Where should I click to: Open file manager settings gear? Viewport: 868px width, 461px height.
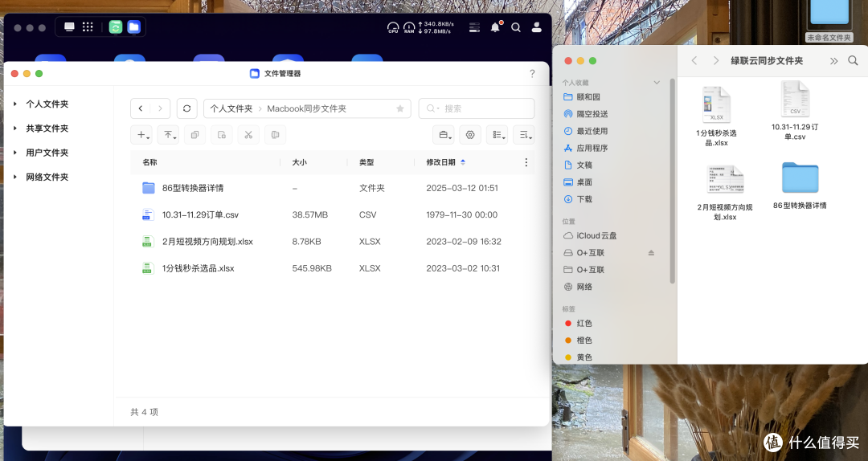(470, 135)
